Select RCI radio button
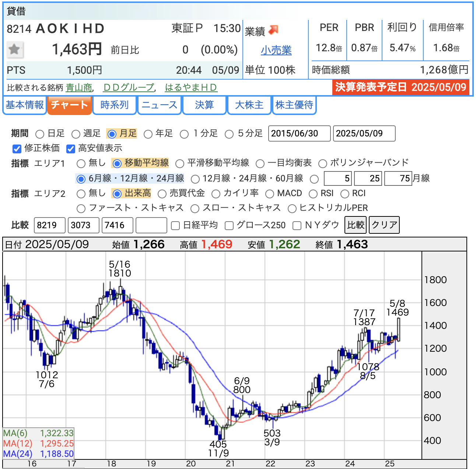The image size is (476, 469). coord(345,194)
